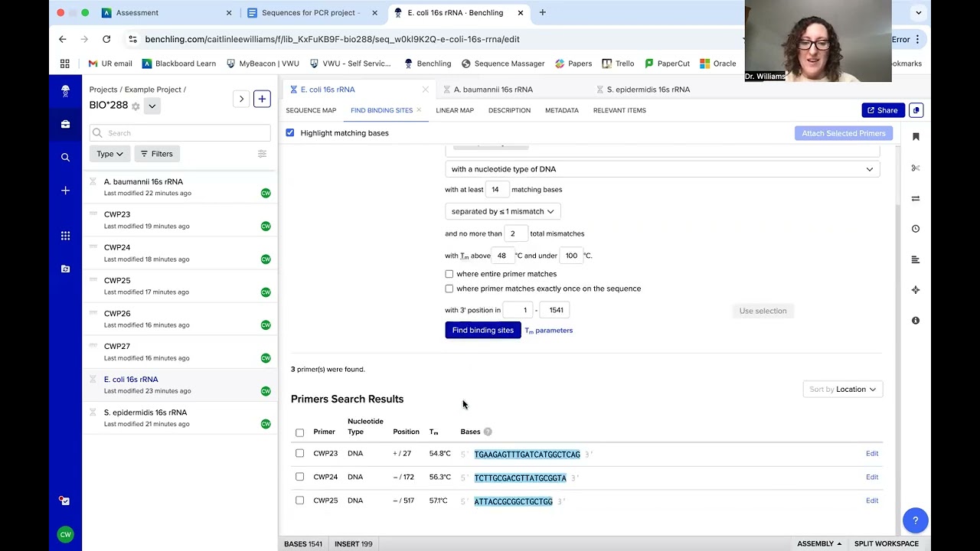The height and width of the screenshot is (551, 980).
Task: Open the tasks icon near the sidebar bottom
Action: click(65, 500)
